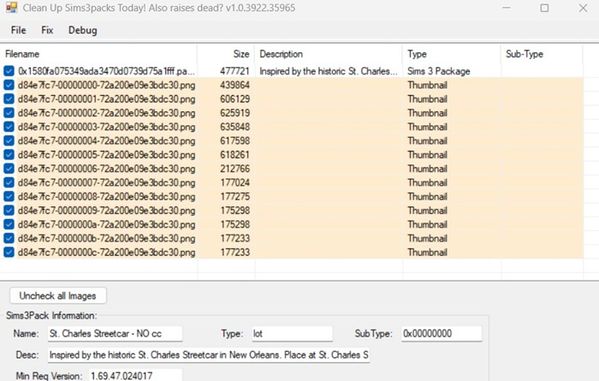Viewport: 599px width, 381px height.
Task: Uncheck the d84e7fc7-00000007 thumbnail checkbox
Action: [9, 183]
